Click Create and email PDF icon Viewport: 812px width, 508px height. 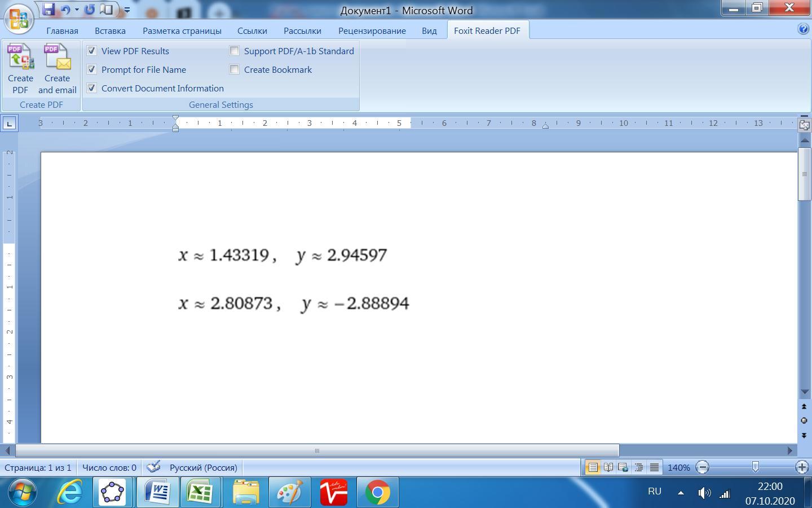click(x=57, y=58)
